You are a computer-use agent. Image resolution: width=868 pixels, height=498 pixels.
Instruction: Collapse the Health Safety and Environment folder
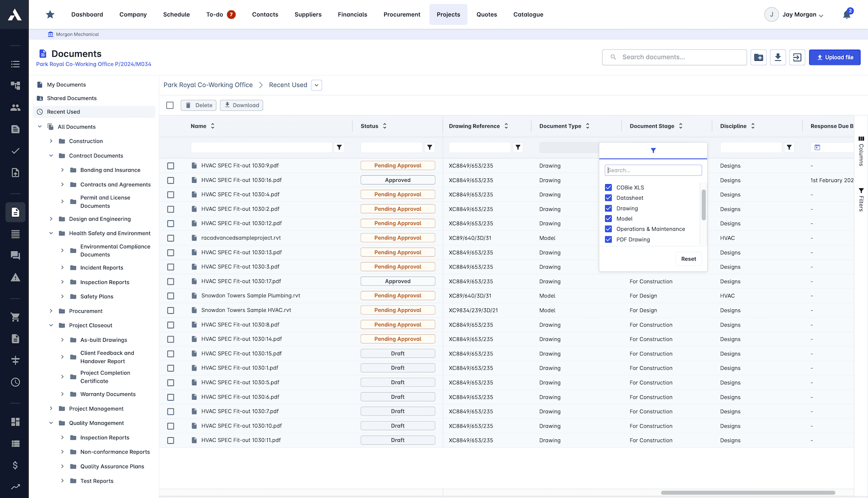coord(51,233)
